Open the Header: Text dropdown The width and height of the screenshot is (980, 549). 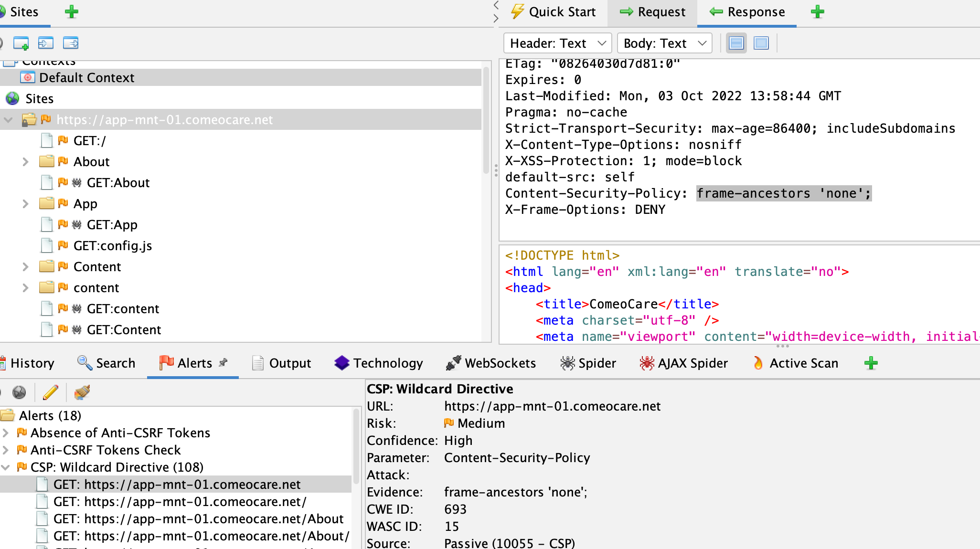click(557, 43)
